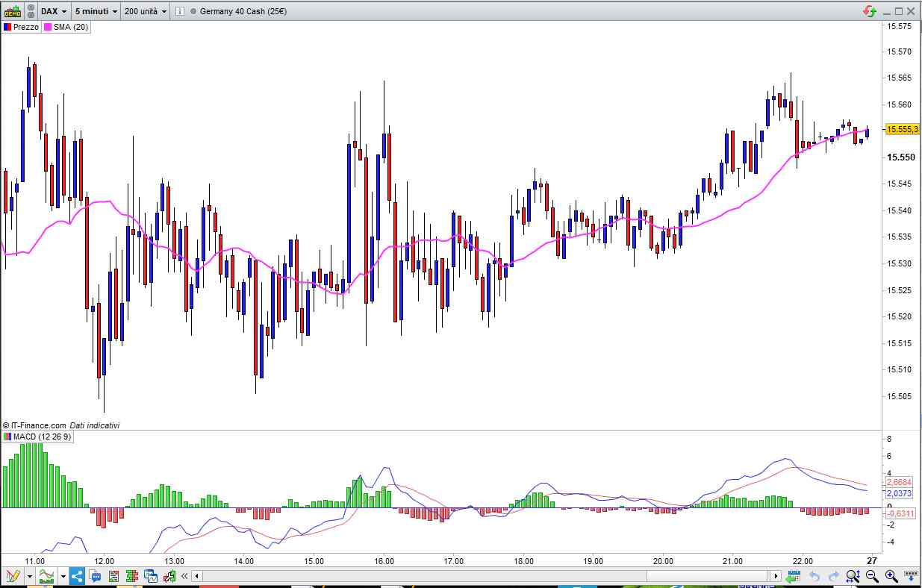
Task: Click the MACD value label 2,6684
Action: 898,482
